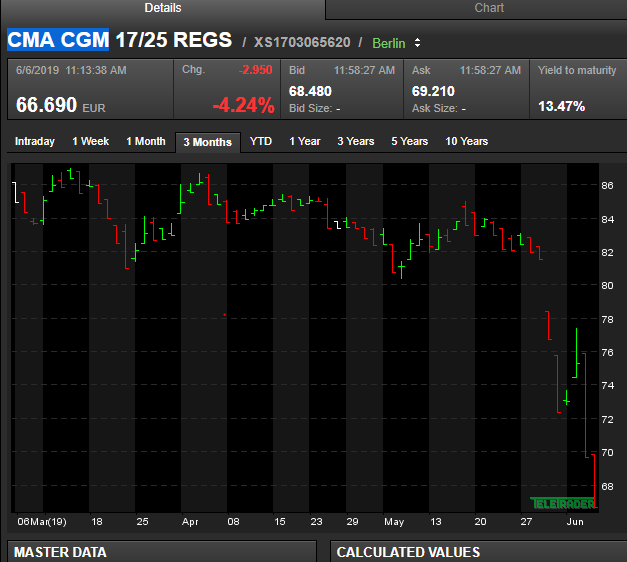
Task: Select the 10 Years time range
Action: pos(467,141)
